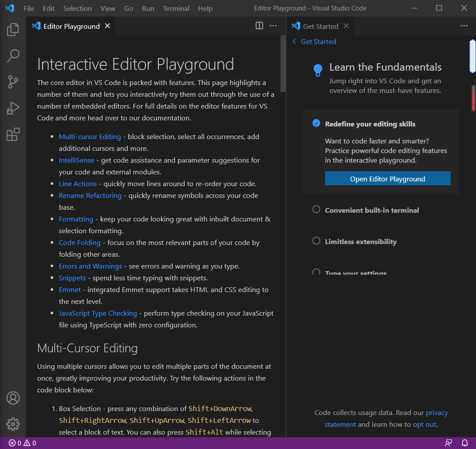This screenshot has height=449, width=476.
Task: Follow the Snippets link
Action: pos(72,278)
